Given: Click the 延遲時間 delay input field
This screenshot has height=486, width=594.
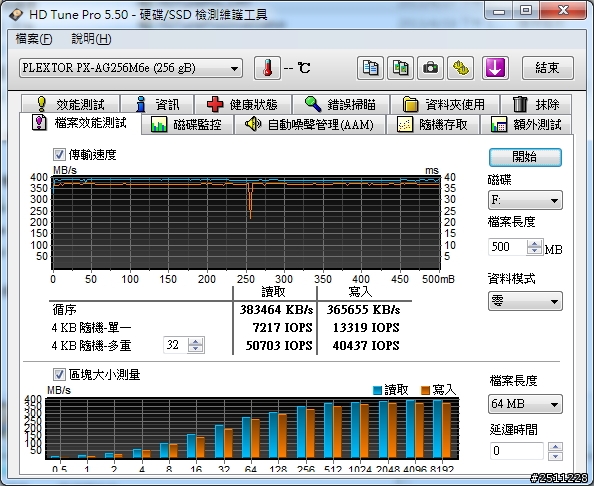Looking at the screenshot, I should (517, 451).
